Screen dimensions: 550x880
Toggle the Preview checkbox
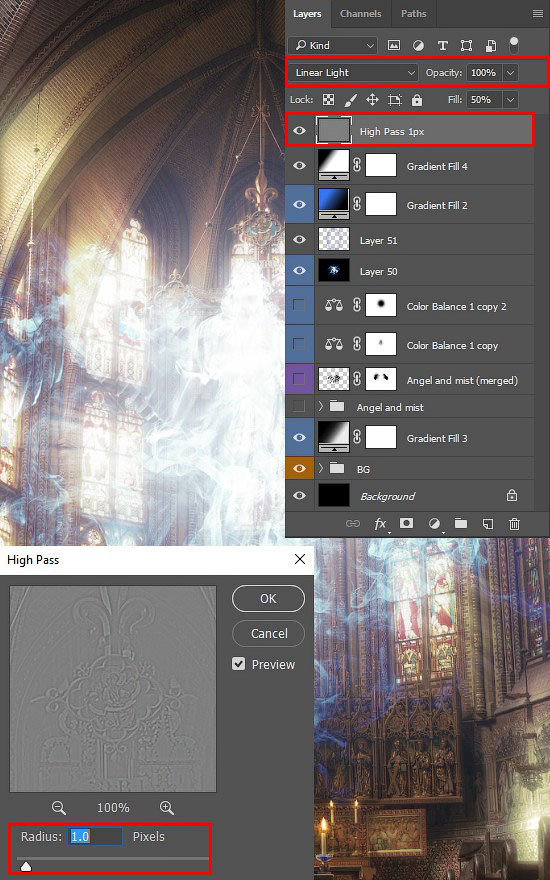pos(239,664)
